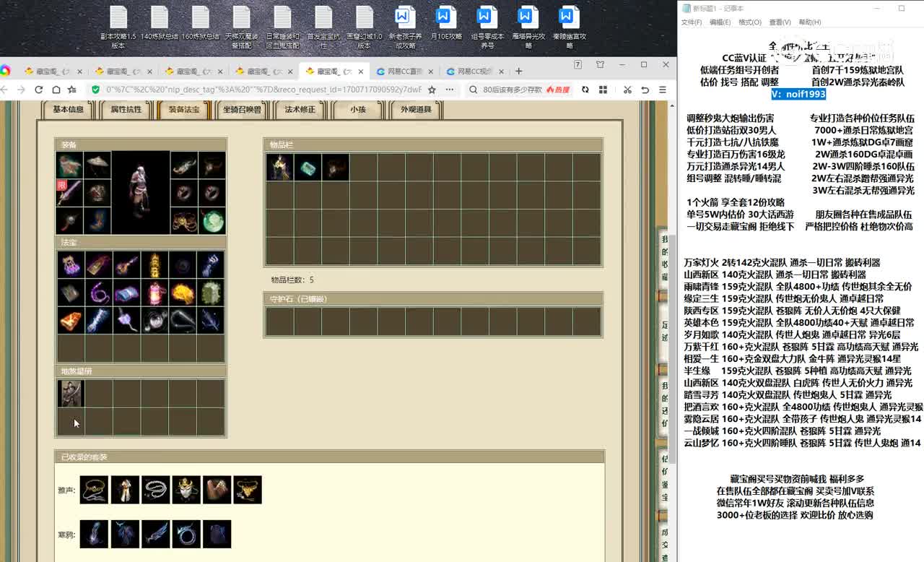924x562 pixels.
Task: Open the browser hamburger menu icon
Action: pos(663,90)
